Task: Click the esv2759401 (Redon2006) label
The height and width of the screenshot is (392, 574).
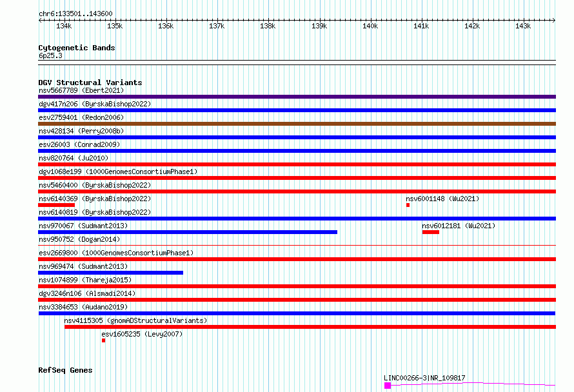Action: pyautogui.click(x=81, y=117)
